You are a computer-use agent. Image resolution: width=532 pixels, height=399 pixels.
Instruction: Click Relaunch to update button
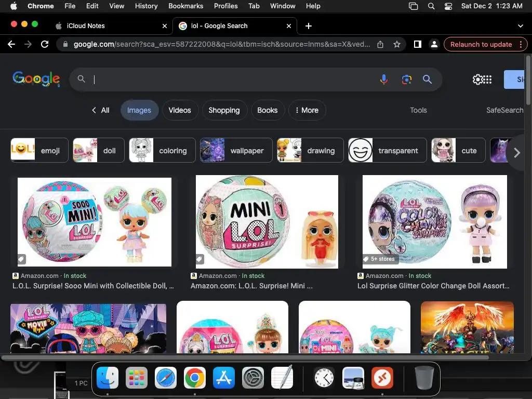tap(481, 45)
